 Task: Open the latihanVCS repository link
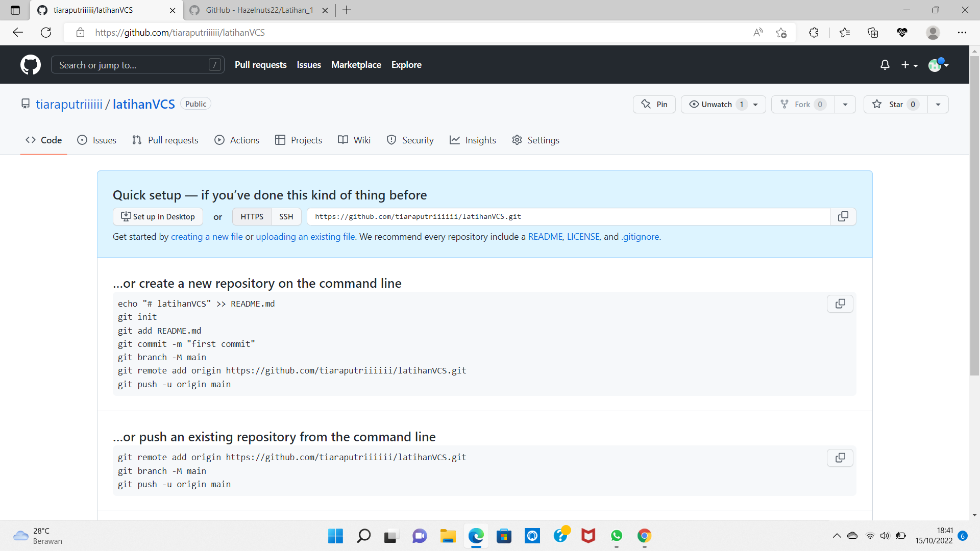pos(144,104)
